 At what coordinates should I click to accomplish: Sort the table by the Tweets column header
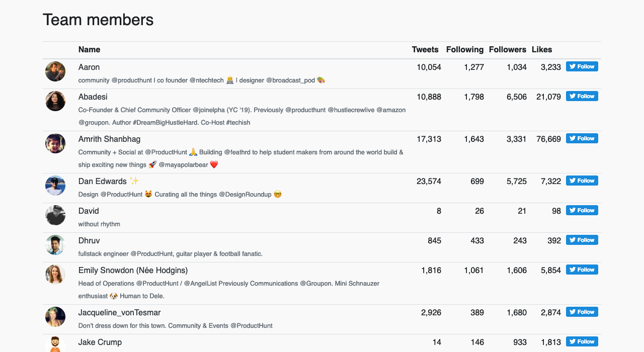point(425,49)
